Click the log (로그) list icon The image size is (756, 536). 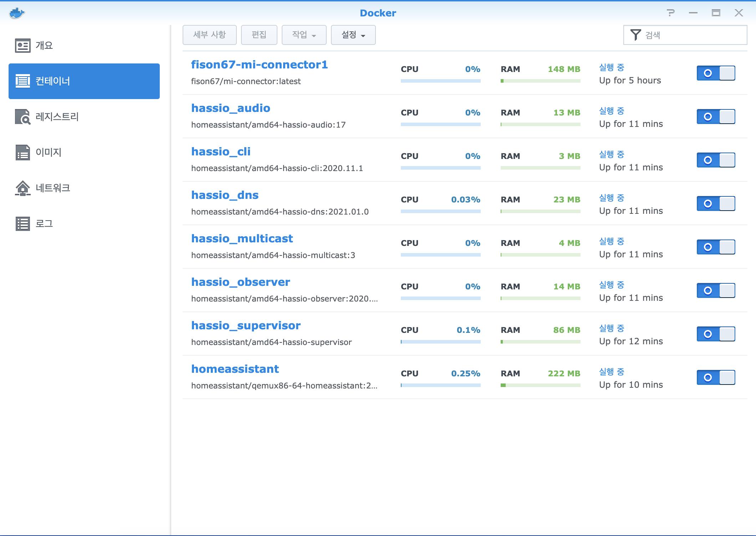click(x=23, y=224)
